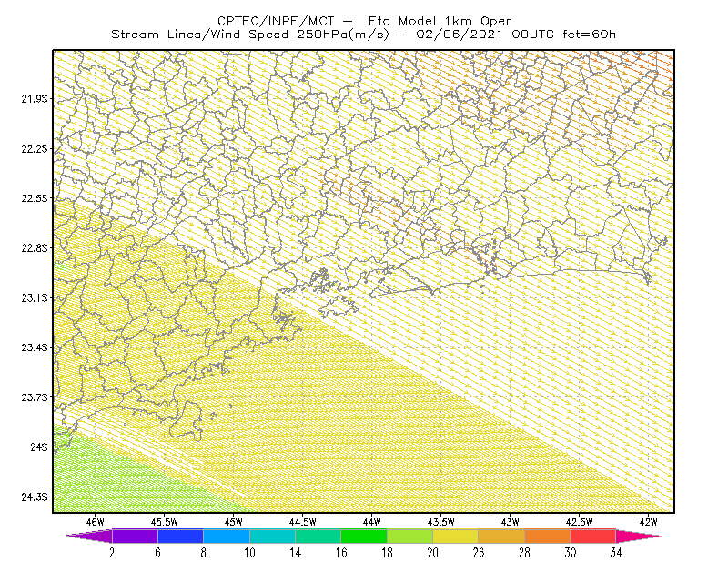Select the red 30-34 legend swatch
728x562 pixels.
coord(593,536)
